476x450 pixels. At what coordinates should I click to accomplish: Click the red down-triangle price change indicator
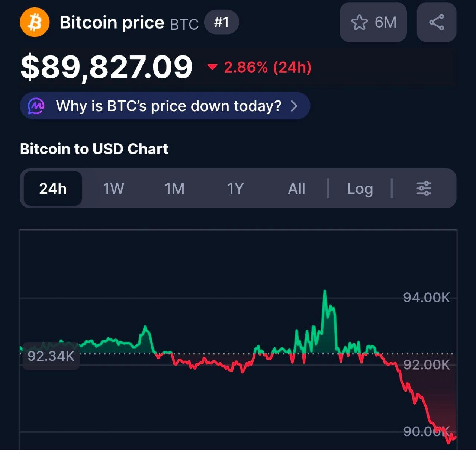point(212,67)
